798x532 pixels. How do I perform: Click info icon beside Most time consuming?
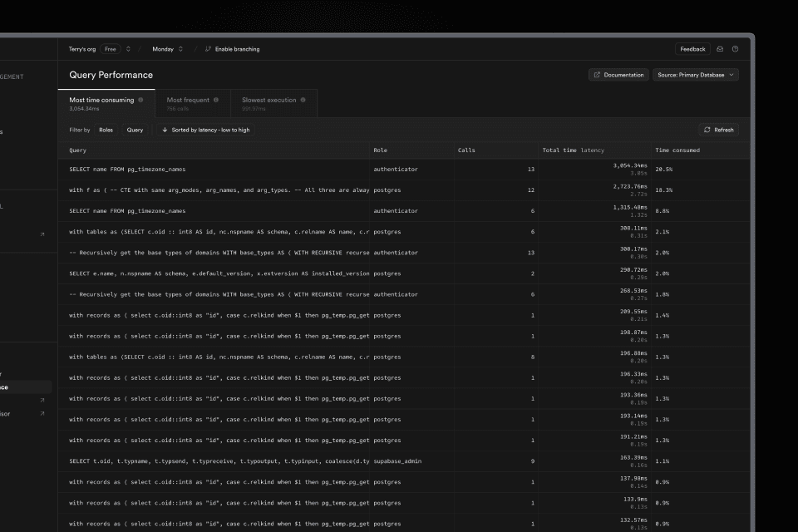point(140,100)
